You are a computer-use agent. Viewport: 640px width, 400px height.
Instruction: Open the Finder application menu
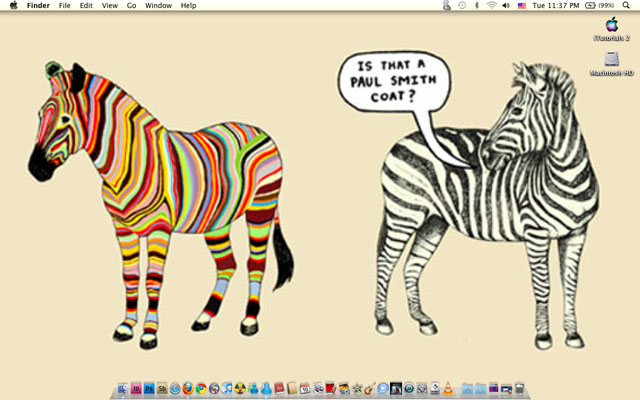coord(38,5)
